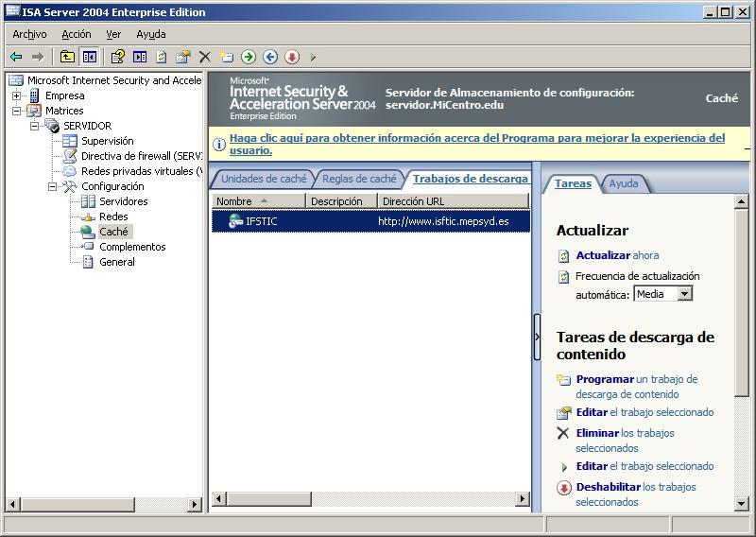The width and height of the screenshot is (756, 537).
Task: Sort the list by the Nombre column header
Action: tap(255, 201)
